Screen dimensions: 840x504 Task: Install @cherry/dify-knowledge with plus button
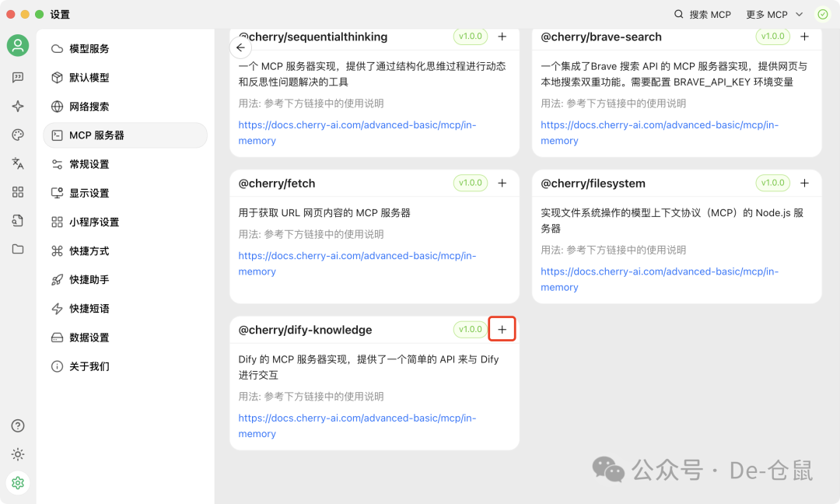(x=502, y=329)
